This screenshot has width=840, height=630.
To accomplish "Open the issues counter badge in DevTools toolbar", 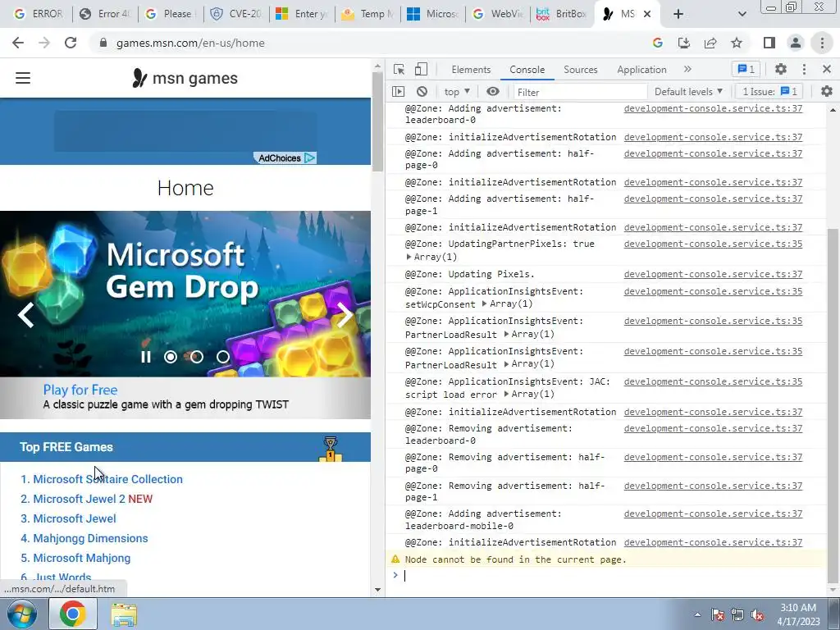I will [x=746, y=69].
